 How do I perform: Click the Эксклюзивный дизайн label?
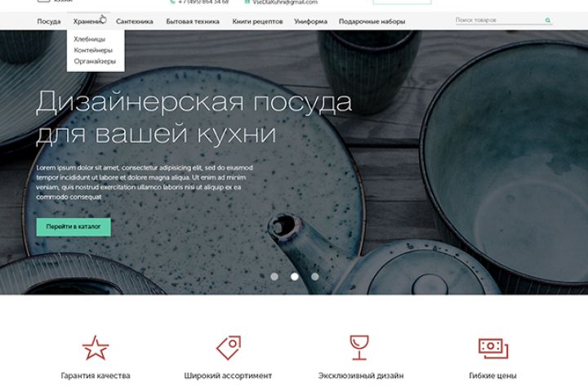coord(361,376)
